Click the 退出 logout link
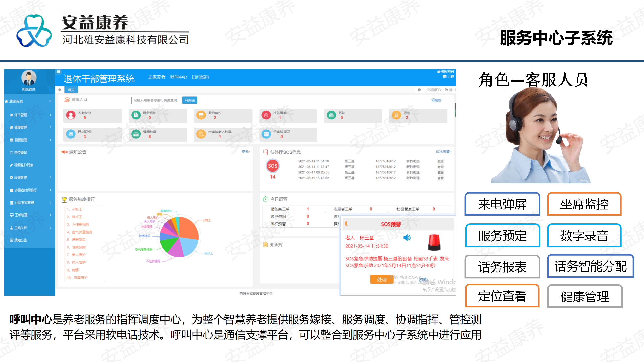The image size is (644, 362). coord(450,90)
